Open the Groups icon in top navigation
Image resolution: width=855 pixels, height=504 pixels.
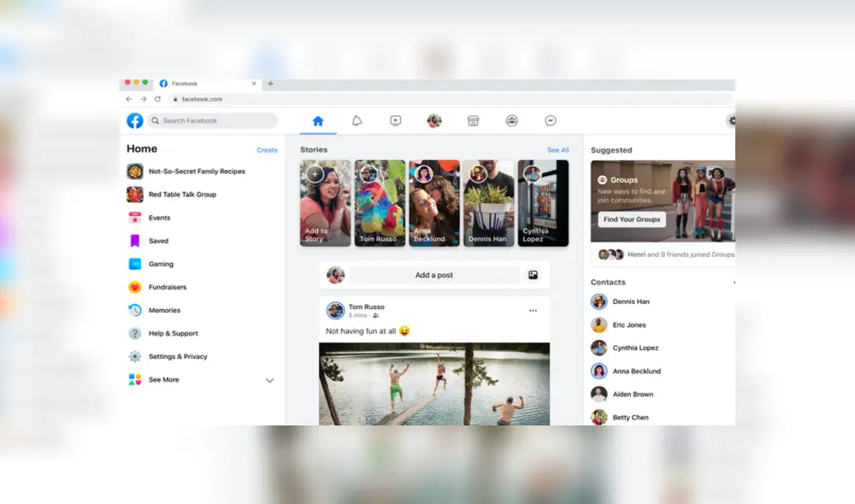511,120
